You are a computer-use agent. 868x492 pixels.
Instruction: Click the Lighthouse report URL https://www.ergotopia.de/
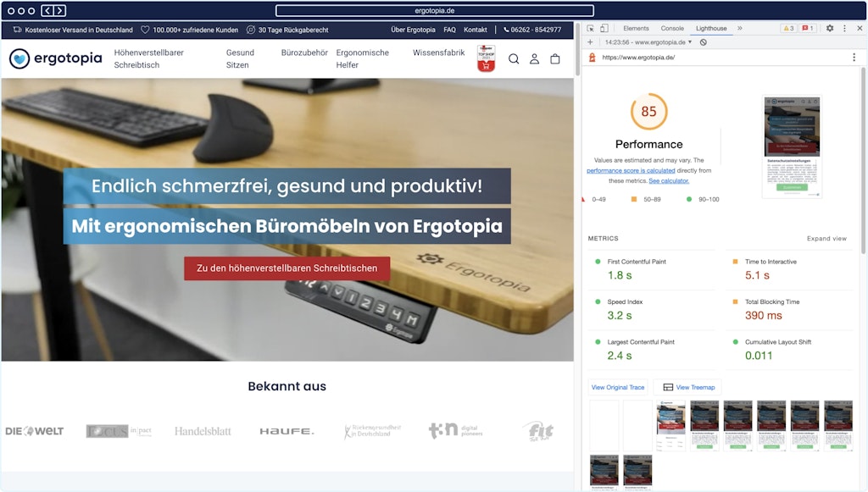click(x=638, y=58)
